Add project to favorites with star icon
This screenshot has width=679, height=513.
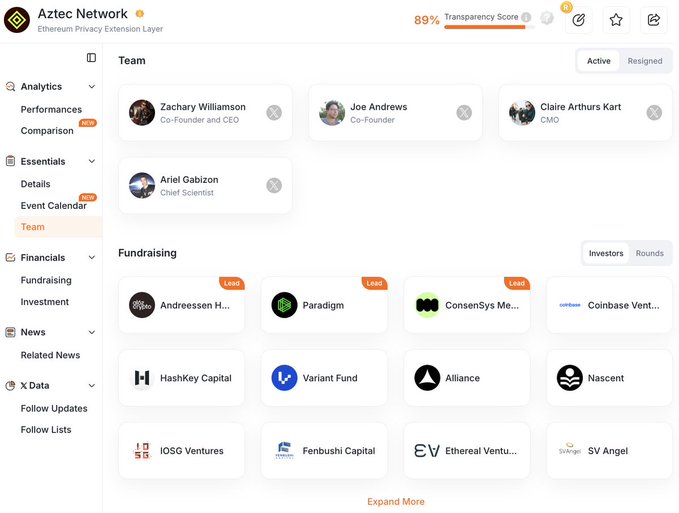(616, 20)
